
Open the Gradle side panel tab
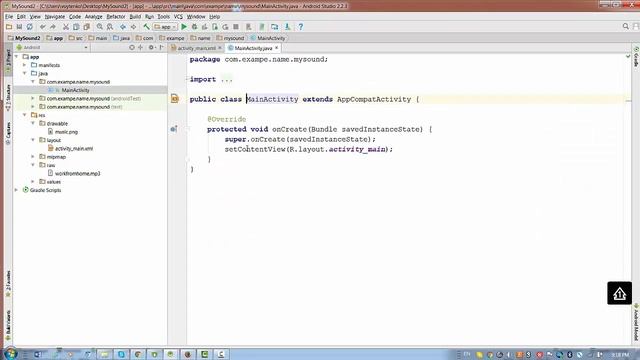pos(636,56)
